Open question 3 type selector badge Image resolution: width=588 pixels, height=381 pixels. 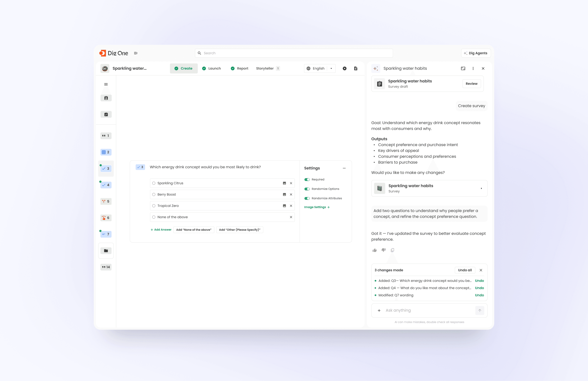pos(140,167)
